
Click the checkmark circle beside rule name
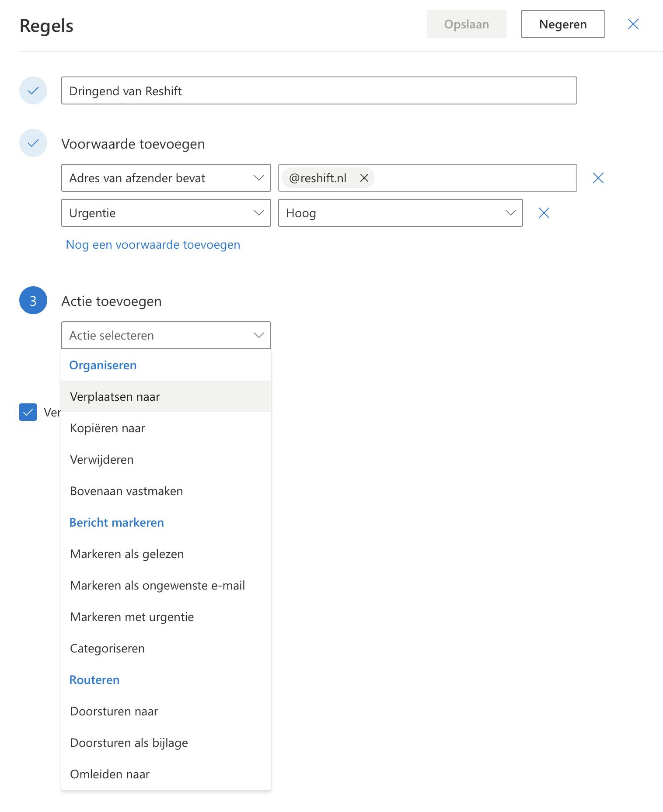click(33, 90)
